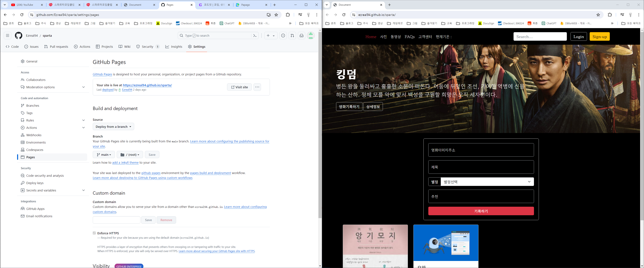
Task: Open main branch selector dropdown
Action: pos(104,155)
